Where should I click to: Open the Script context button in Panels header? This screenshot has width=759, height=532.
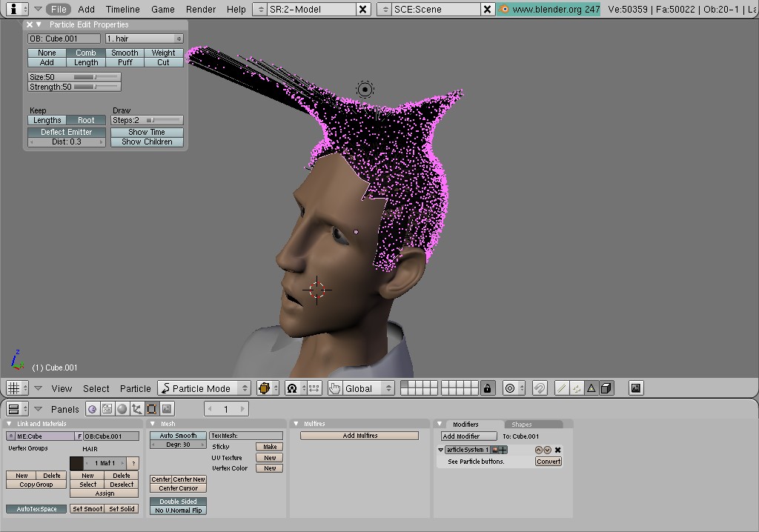coord(107,409)
